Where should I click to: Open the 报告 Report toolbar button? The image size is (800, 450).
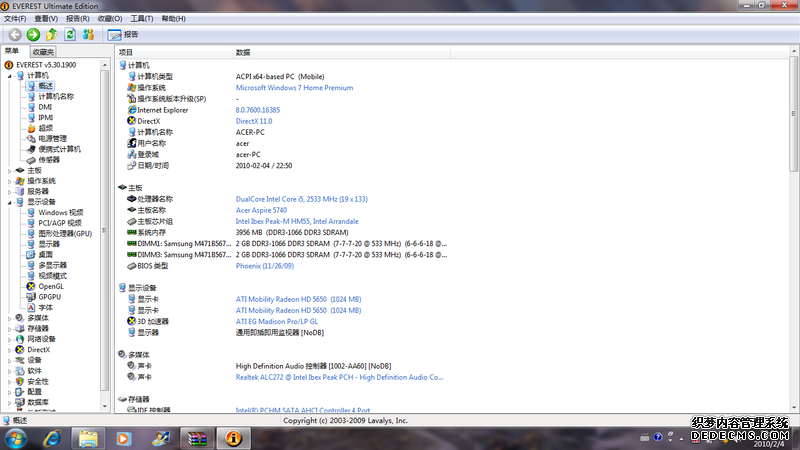click(x=123, y=35)
